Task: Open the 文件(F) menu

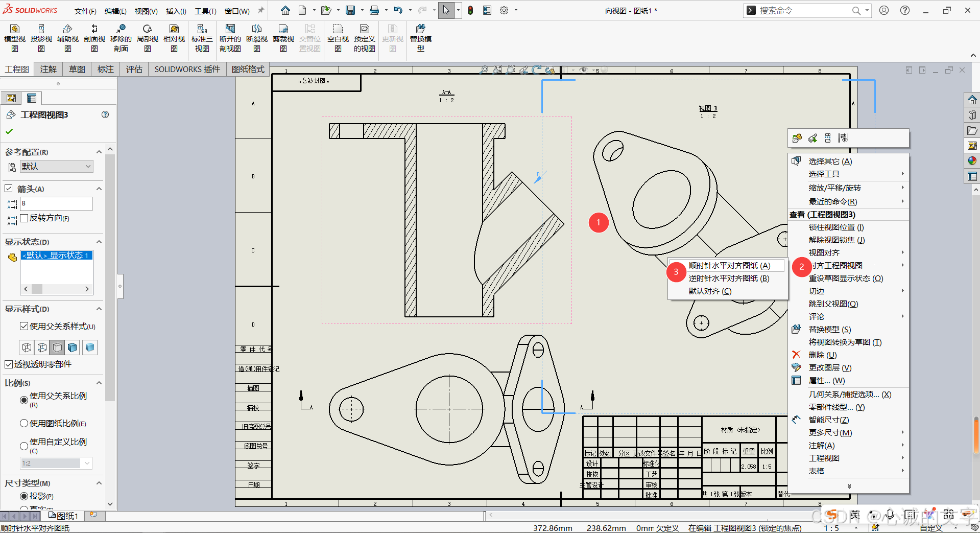Action: coord(85,11)
